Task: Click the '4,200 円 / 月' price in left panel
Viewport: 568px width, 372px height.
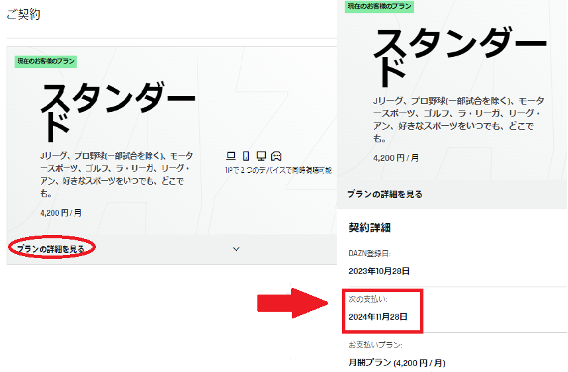Action: click(61, 213)
